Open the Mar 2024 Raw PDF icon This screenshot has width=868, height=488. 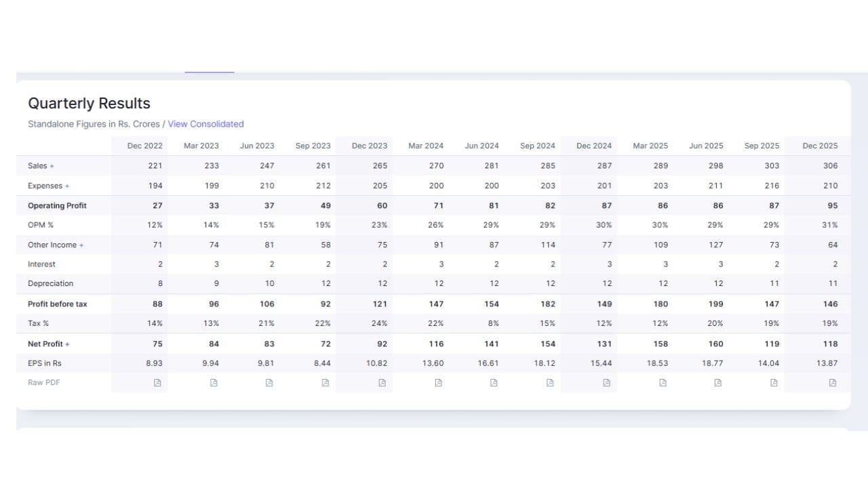pos(438,383)
